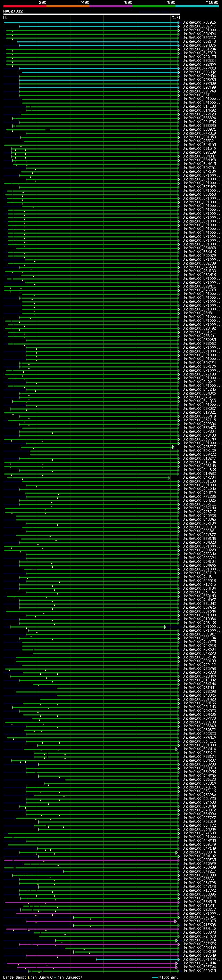The image size is (222, 980).
Task: Click the purple ~60% identity legend segment
Action: pyautogui.click(x=111, y=6)
